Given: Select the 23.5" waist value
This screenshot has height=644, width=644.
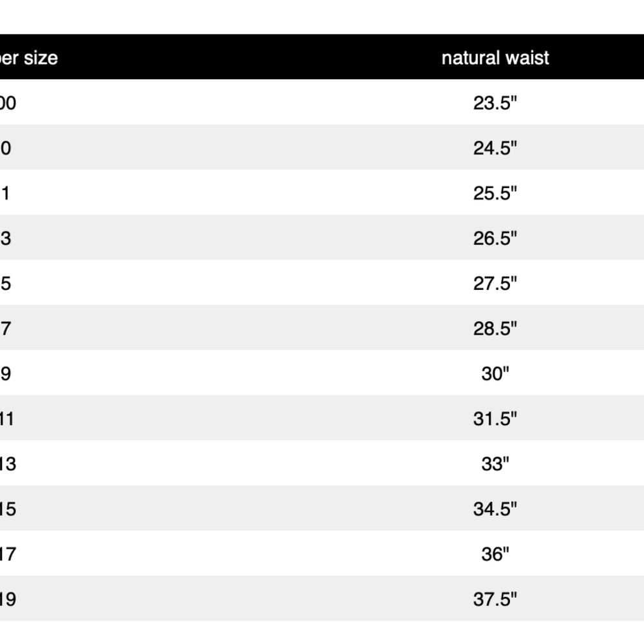Looking at the screenshot, I should coord(495,102).
